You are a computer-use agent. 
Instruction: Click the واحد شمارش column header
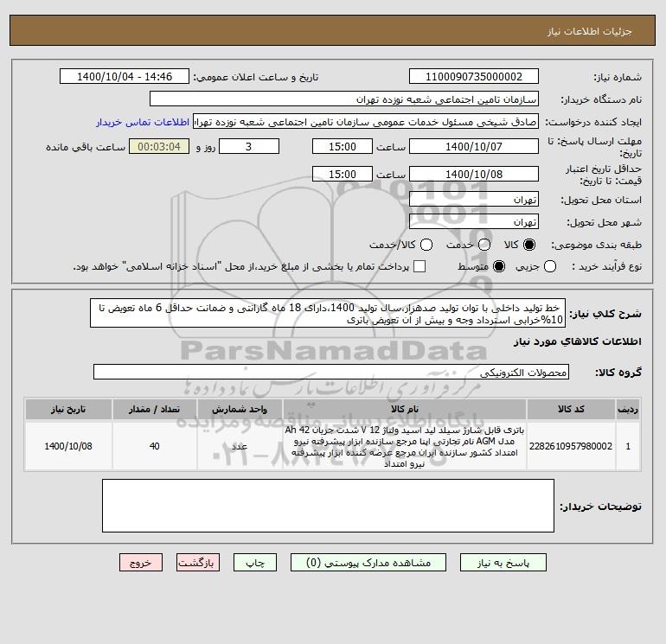pos(240,409)
